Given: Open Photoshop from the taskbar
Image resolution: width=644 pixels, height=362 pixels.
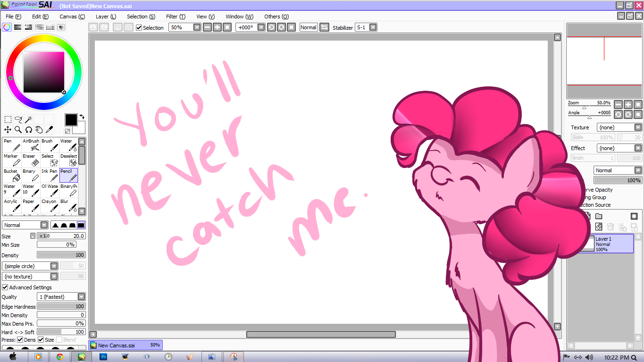Looking at the screenshot, I should 103,357.
